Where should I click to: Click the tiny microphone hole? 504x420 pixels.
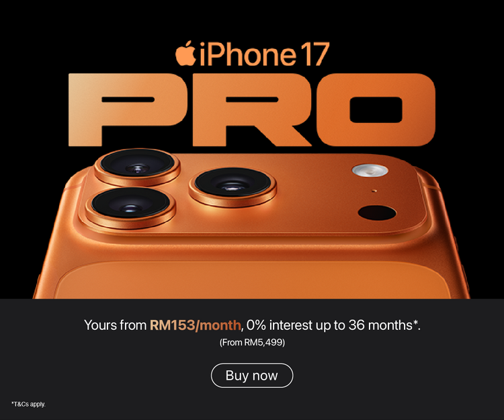[374, 191]
